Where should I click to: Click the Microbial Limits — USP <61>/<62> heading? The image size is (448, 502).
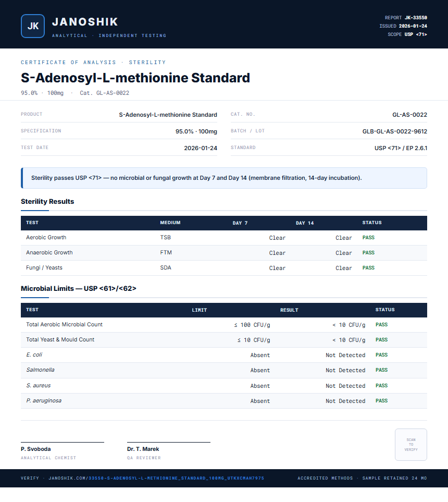(78, 288)
